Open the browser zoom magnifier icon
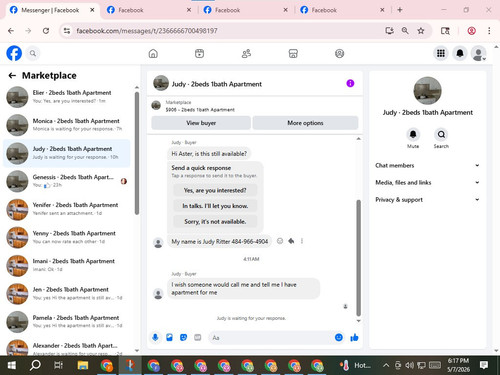Screen dimensions: 500x375 405,31
